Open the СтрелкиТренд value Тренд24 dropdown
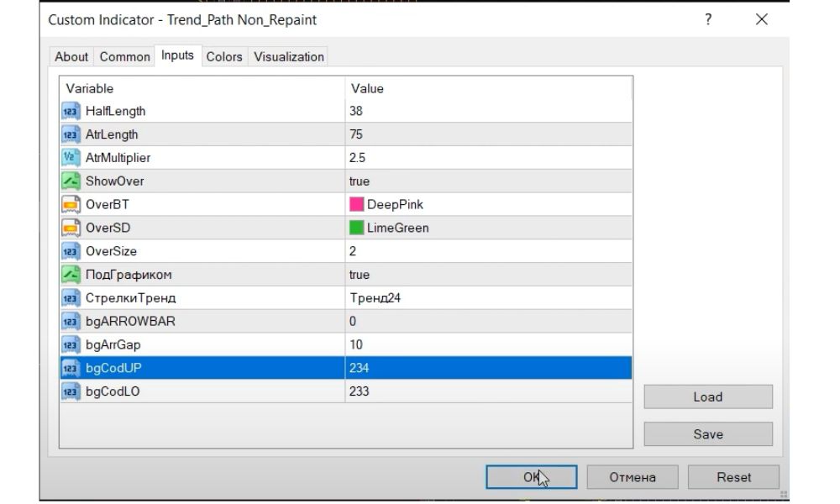Screen dimensions: 840x504 (487, 297)
